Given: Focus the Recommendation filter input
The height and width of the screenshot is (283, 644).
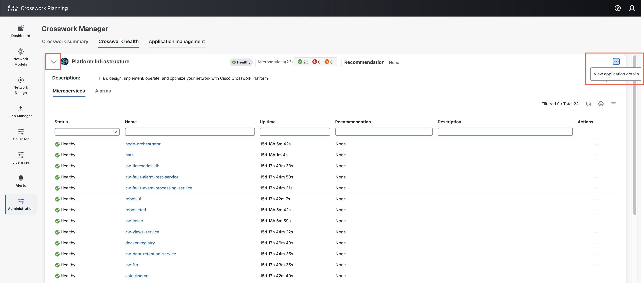Looking at the screenshot, I should 384,132.
